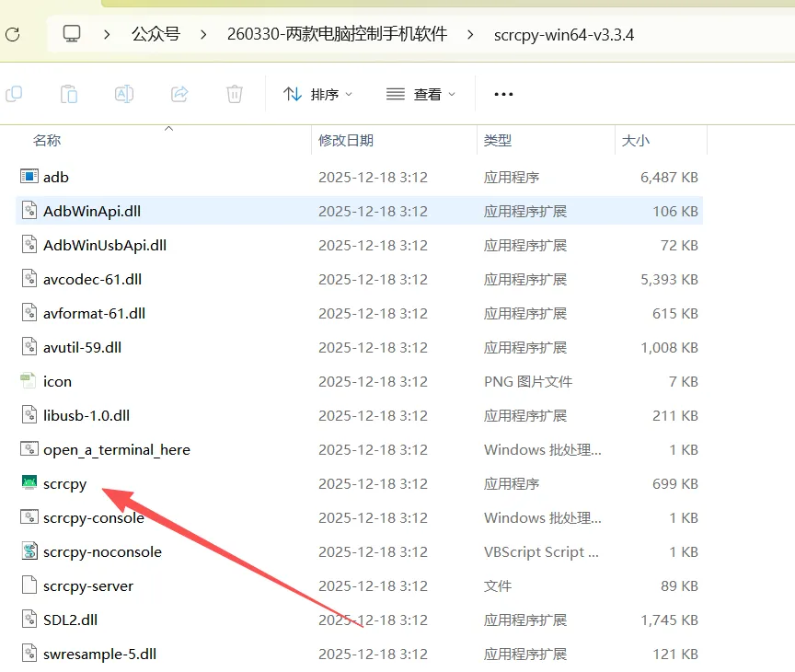Sort by 类型 column header
Screen dimensions: 795x672
point(498,140)
